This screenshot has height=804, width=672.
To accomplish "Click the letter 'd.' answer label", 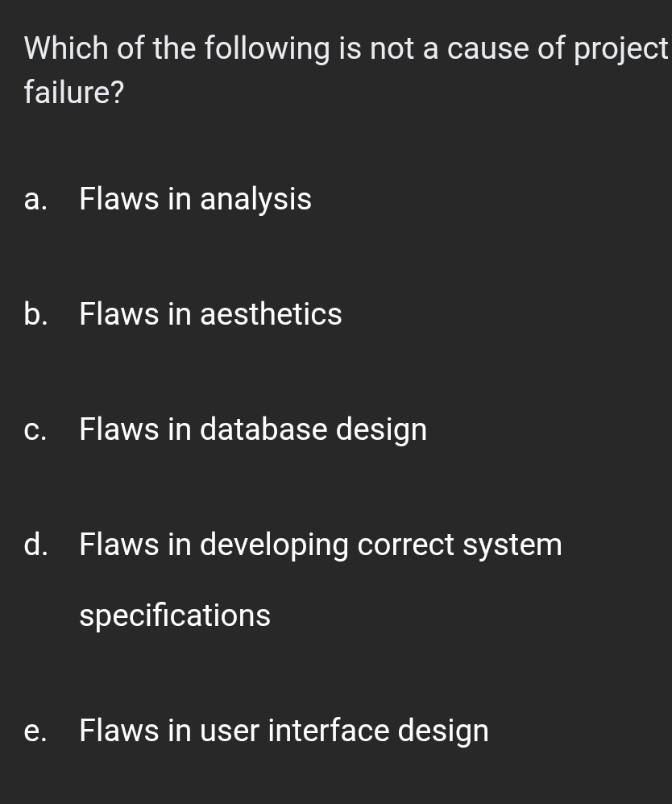I will tap(35, 545).
